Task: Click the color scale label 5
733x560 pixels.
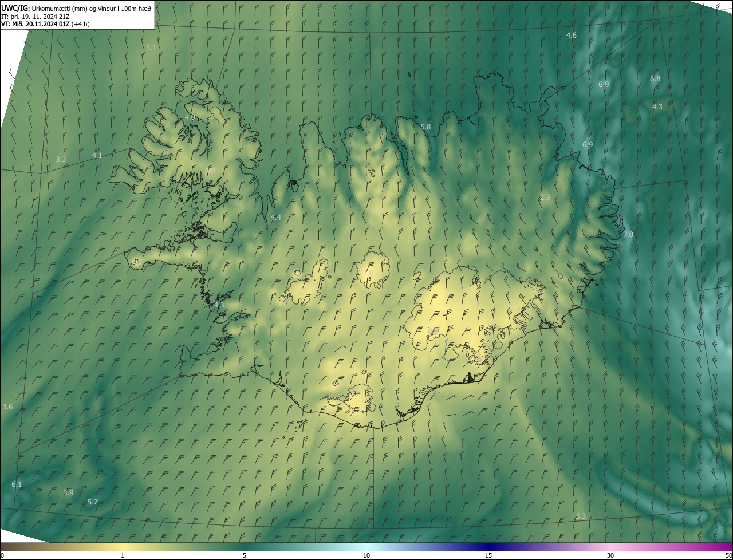Action: pyautogui.click(x=245, y=556)
